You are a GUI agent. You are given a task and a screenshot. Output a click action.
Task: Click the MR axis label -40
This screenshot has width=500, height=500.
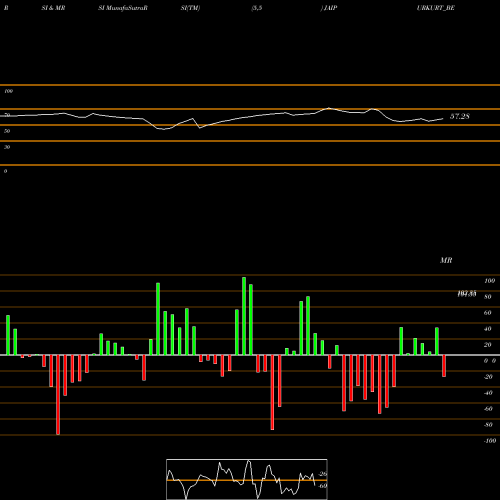[x=488, y=393]
